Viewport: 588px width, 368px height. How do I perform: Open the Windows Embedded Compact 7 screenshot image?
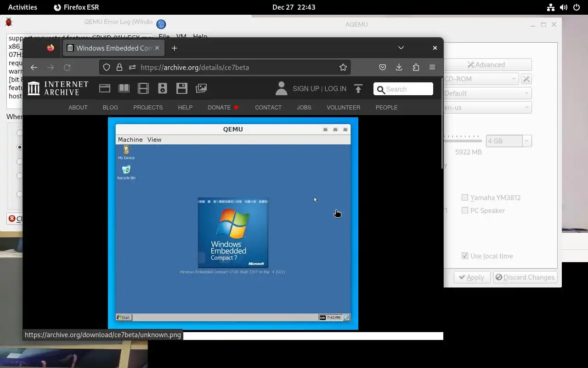click(x=233, y=224)
